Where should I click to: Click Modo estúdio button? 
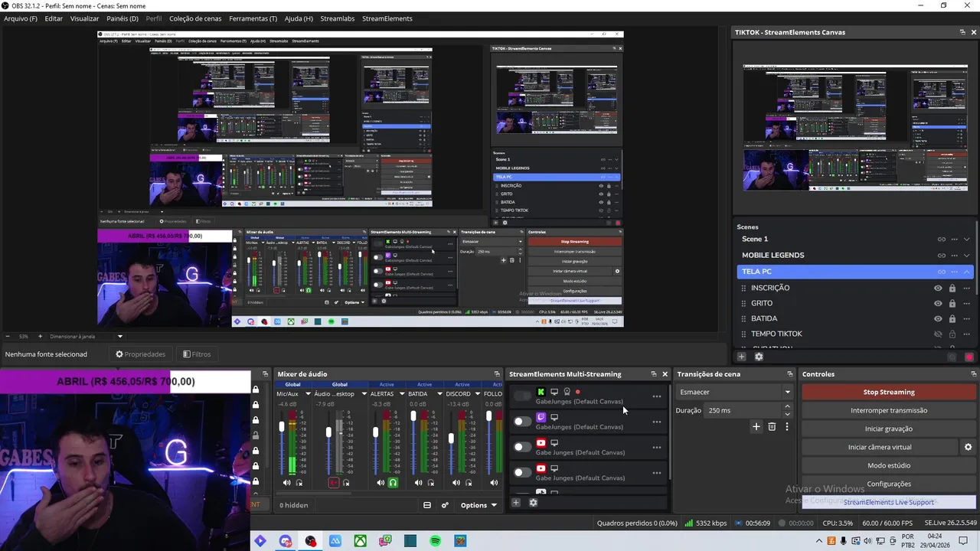[889, 465]
